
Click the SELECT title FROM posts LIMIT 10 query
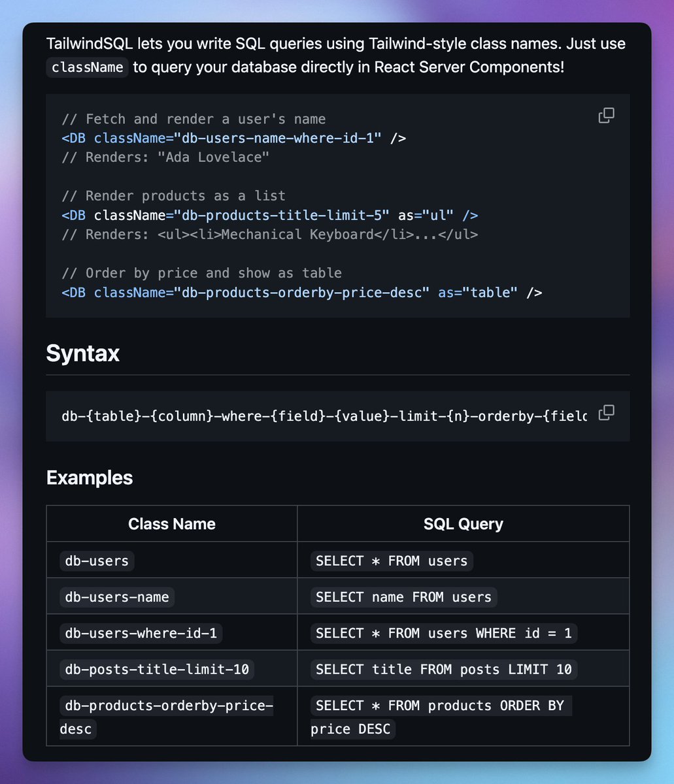click(444, 669)
